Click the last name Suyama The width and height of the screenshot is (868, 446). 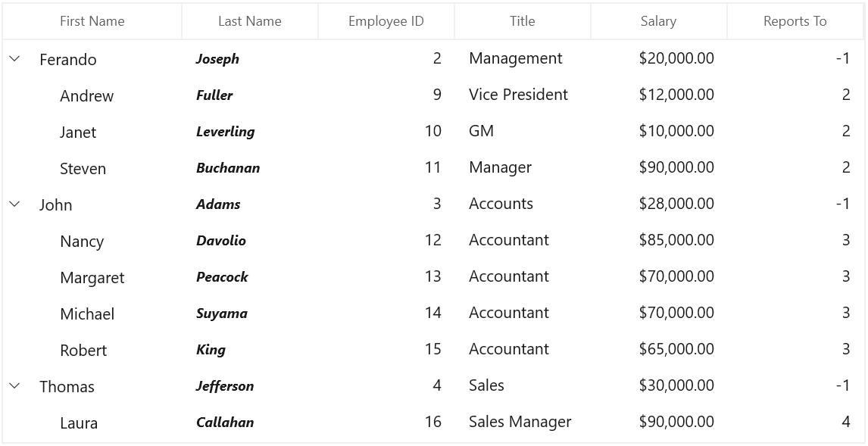coord(221,313)
